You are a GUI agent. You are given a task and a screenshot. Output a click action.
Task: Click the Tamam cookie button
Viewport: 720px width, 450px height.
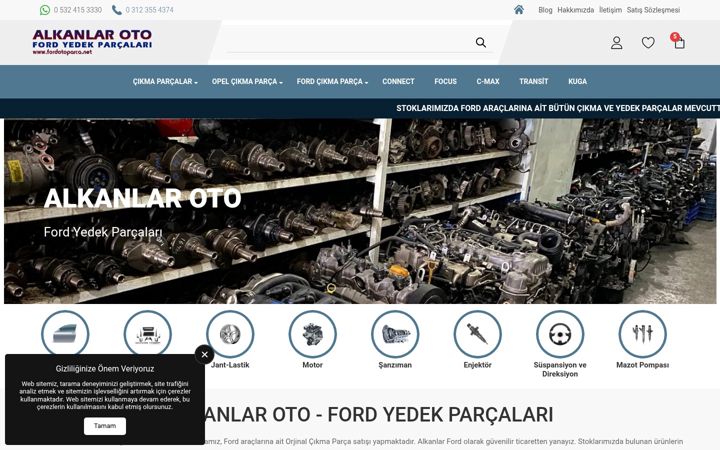105,426
